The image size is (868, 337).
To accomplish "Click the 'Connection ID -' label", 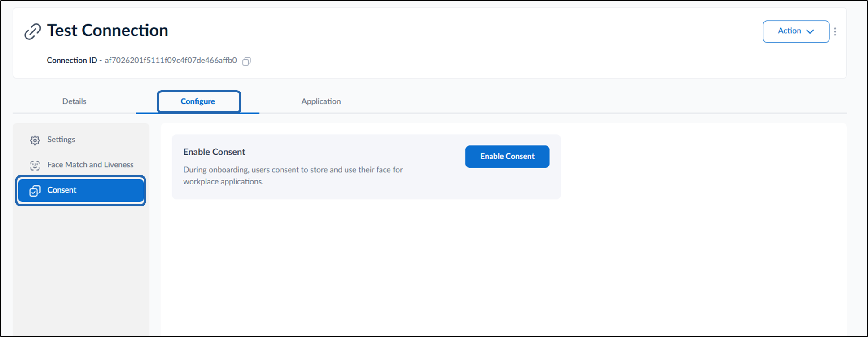I will 74,60.
